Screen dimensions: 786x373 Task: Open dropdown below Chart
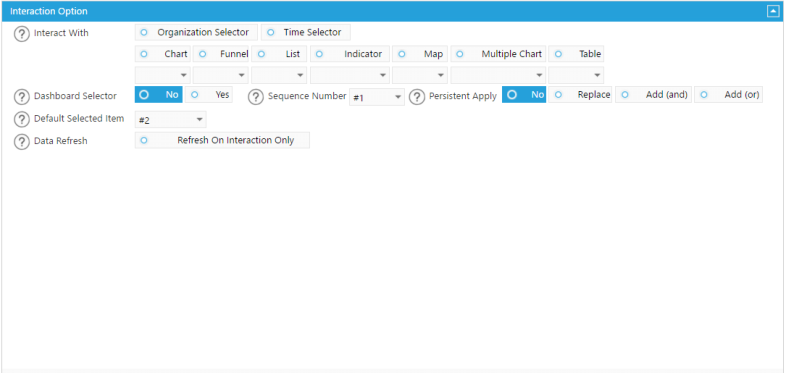(162, 75)
